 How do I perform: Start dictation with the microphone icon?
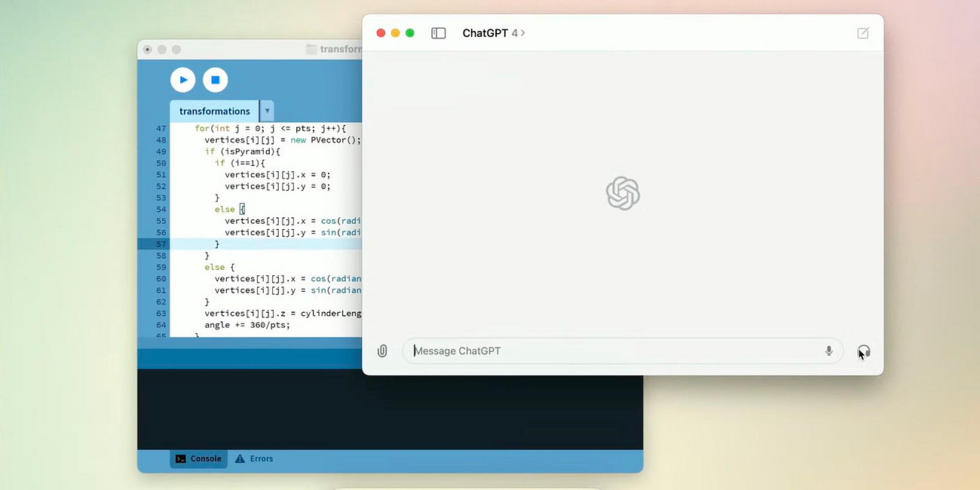[x=828, y=351]
